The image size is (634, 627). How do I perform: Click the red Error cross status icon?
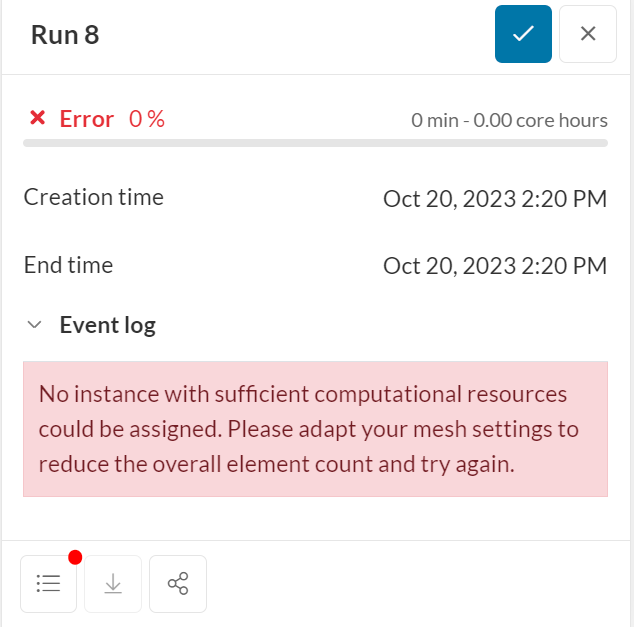[x=38, y=119]
